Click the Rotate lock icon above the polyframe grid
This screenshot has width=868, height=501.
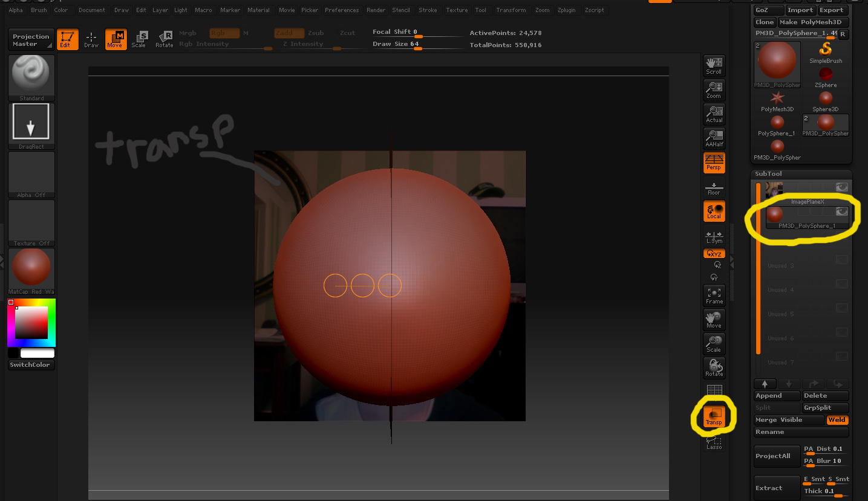[714, 368]
